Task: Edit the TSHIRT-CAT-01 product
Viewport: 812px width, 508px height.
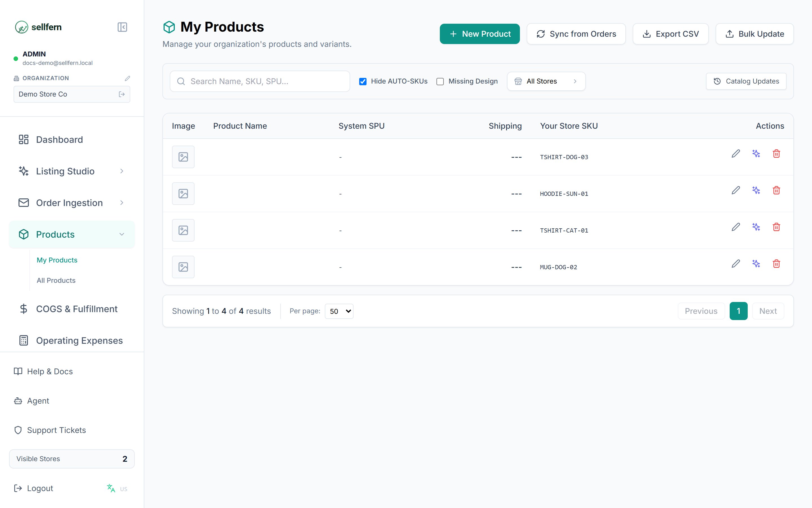Action: [736, 227]
